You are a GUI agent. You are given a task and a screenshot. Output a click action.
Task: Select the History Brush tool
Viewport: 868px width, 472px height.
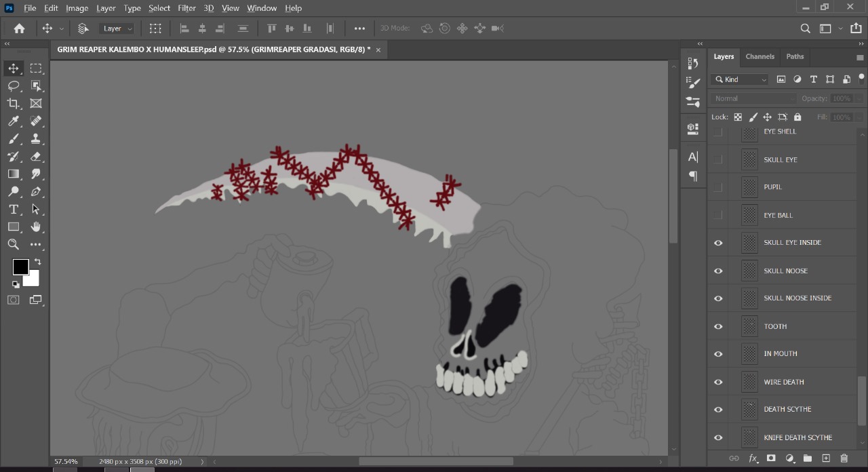[14, 156]
